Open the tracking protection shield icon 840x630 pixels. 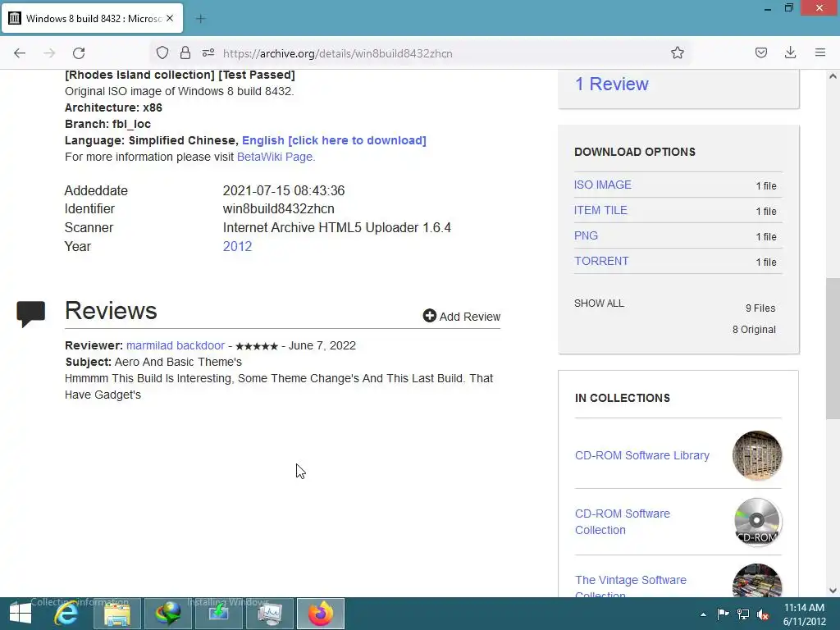click(162, 53)
